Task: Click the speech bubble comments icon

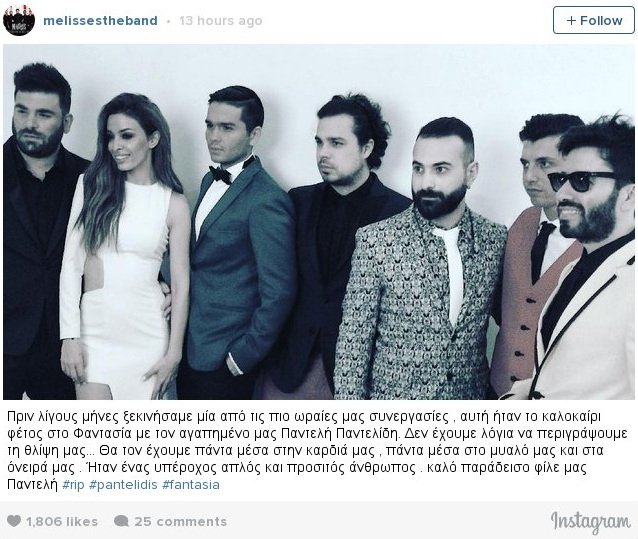Action: (122, 521)
